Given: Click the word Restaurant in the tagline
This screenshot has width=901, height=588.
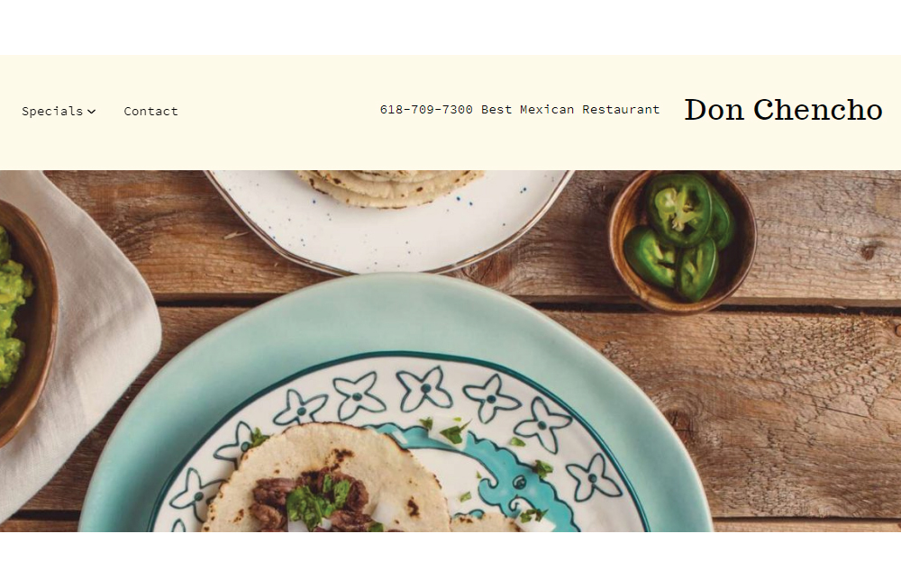Looking at the screenshot, I should [x=621, y=110].
